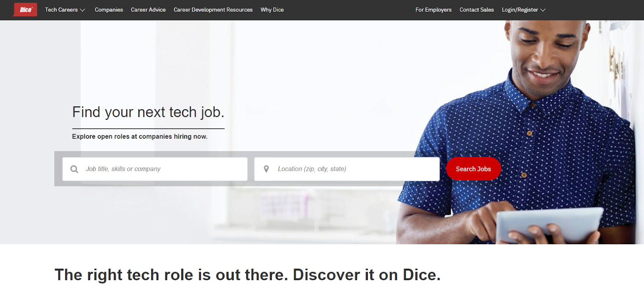Open Career Development Resources
The width and height of the screenshot is (644, 291).
213,10
